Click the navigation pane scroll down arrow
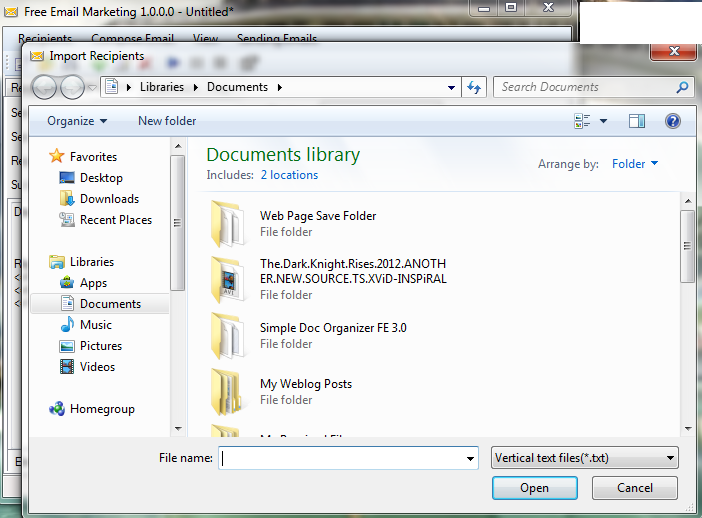This screenshot has width=702, height=518. click(x=178, y=429)
